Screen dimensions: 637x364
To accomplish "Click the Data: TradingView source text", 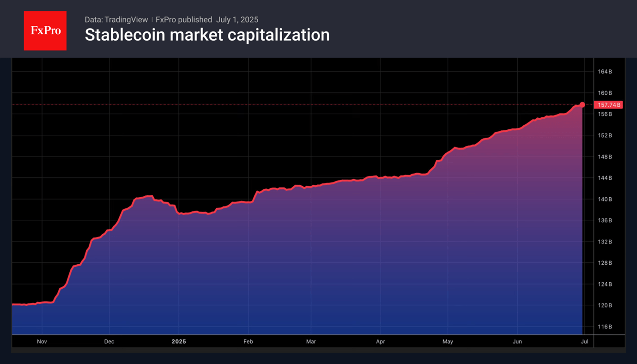I will point(116,20).
